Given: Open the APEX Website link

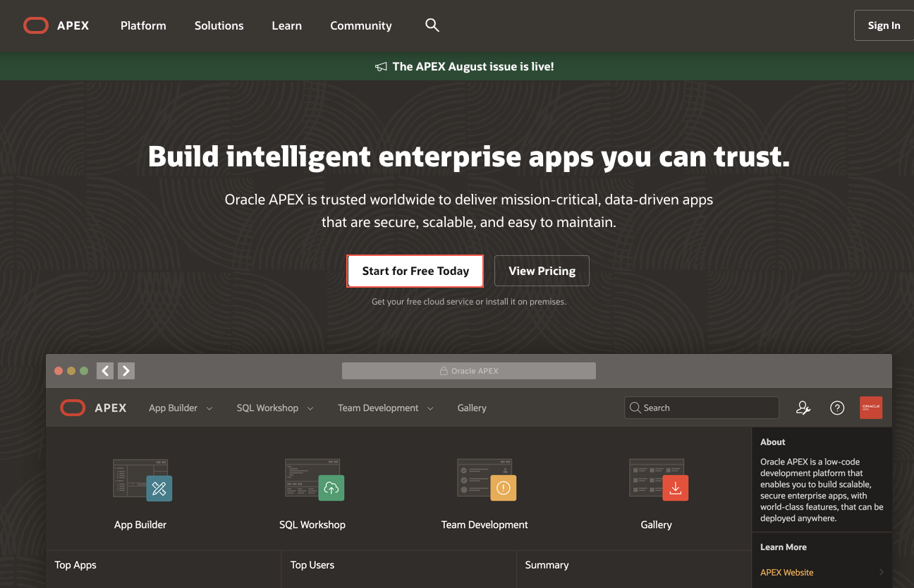Looking at the screenshot, I should (x=787, y=572).
